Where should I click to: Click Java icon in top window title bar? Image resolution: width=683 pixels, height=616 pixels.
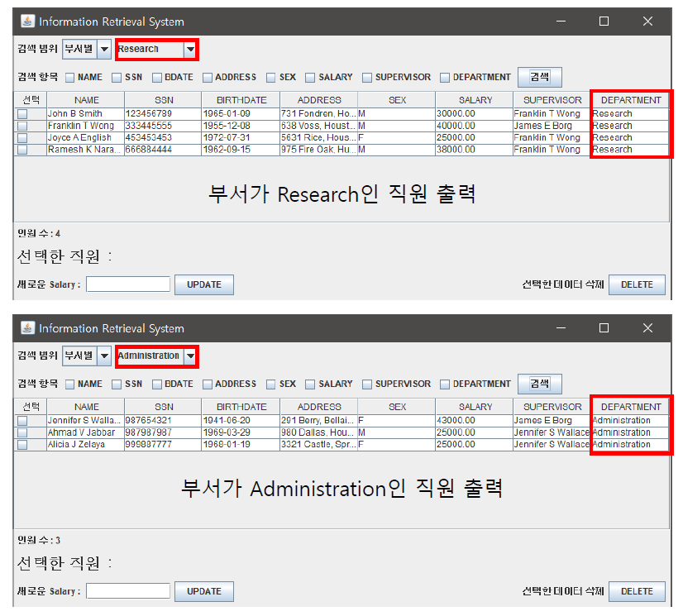pos(27,21)
